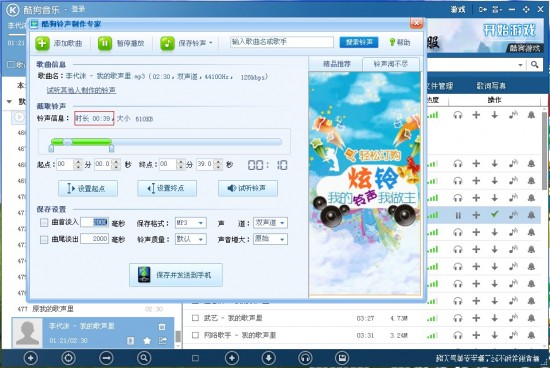
Task: Click plus add icon in 武艺 row
Action: coord(476,318)
